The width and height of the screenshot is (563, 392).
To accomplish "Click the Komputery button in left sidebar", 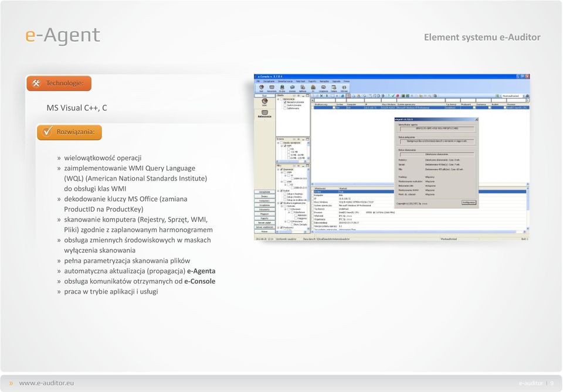I will 264,201.
